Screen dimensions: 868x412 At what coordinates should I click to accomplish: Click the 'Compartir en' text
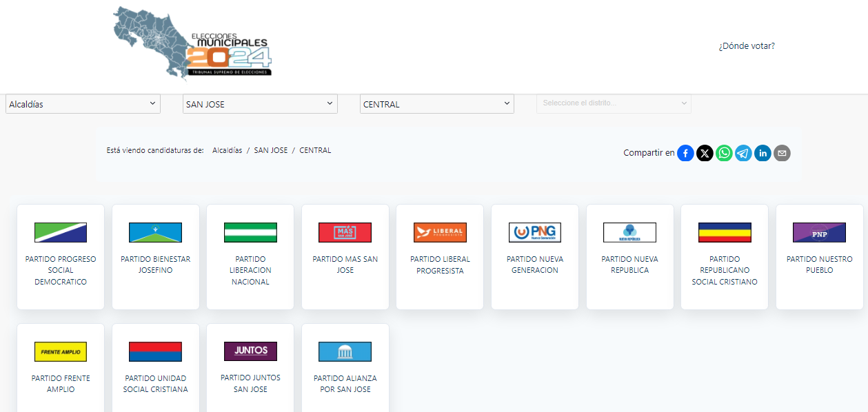pos(649,153)
